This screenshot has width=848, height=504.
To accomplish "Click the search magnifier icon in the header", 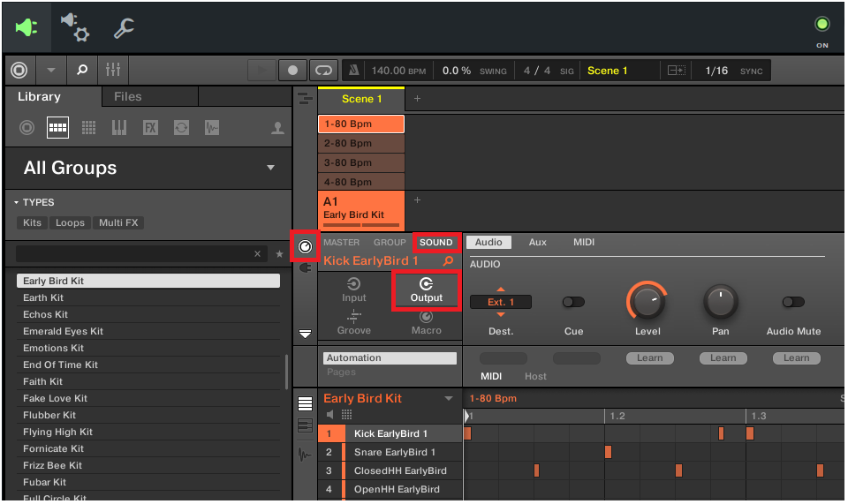I will point(81,70).
